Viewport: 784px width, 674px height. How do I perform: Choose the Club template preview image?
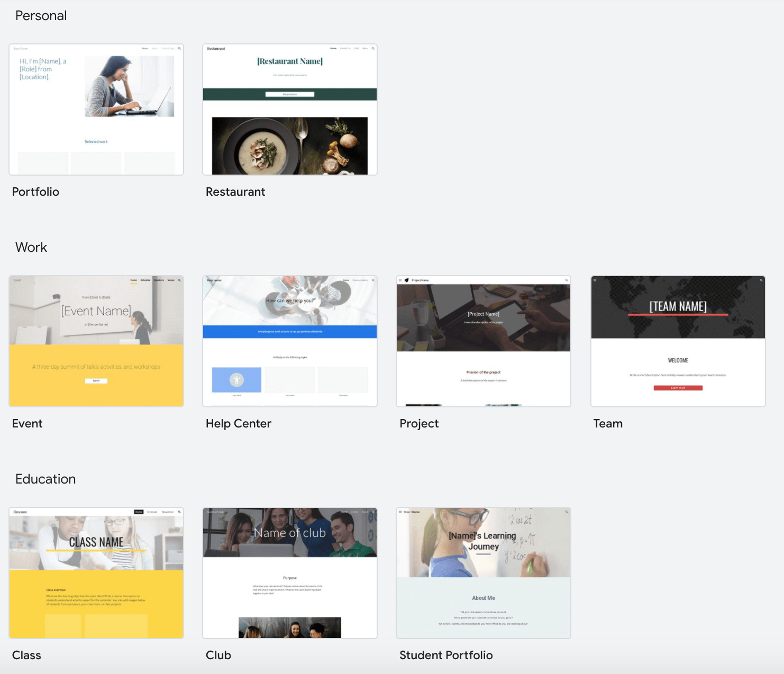pyautogui.click(x=290, y=573)
